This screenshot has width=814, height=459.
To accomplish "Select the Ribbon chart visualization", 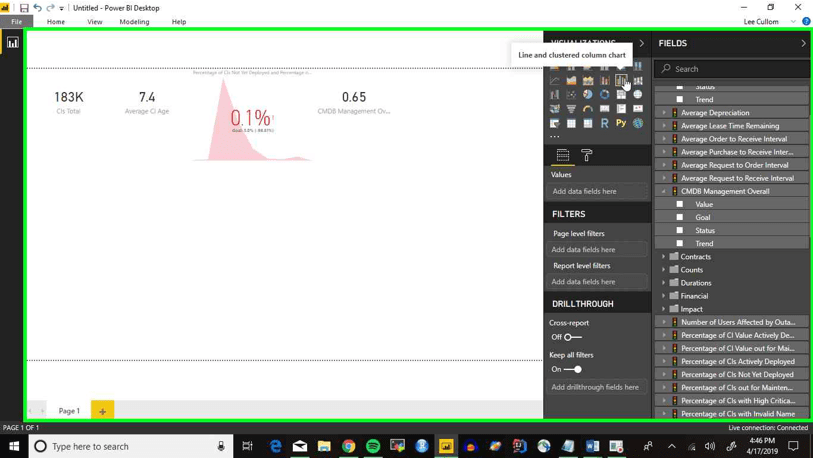I will click(x=638, y=80).
